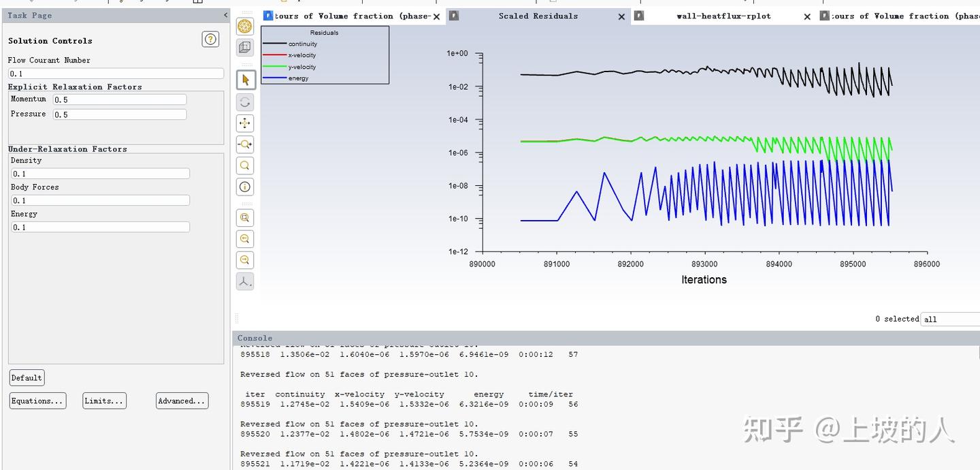
Task: Activate the probe info tool
Action: [x=246, y=187]
